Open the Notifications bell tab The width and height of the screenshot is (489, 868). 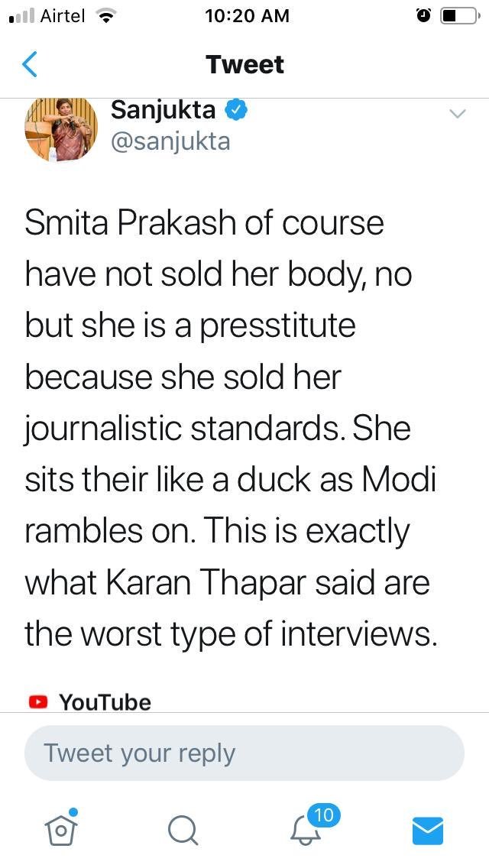[306, 830]
